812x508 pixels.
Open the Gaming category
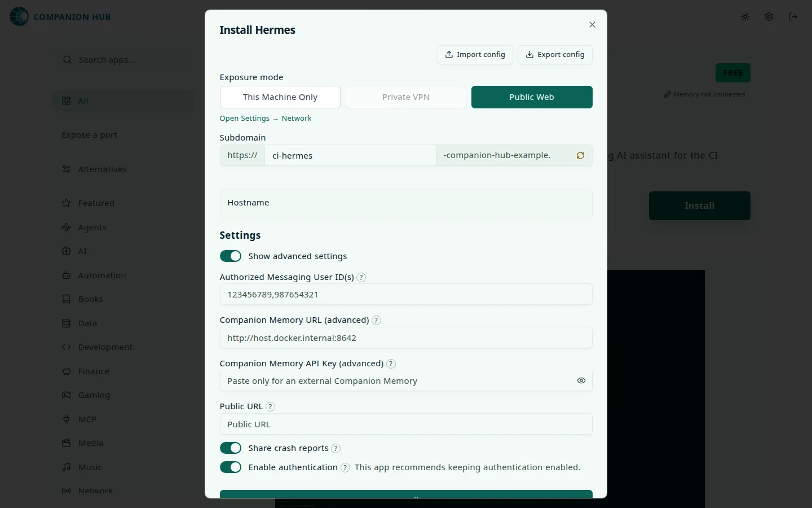(x=123, y=395)
